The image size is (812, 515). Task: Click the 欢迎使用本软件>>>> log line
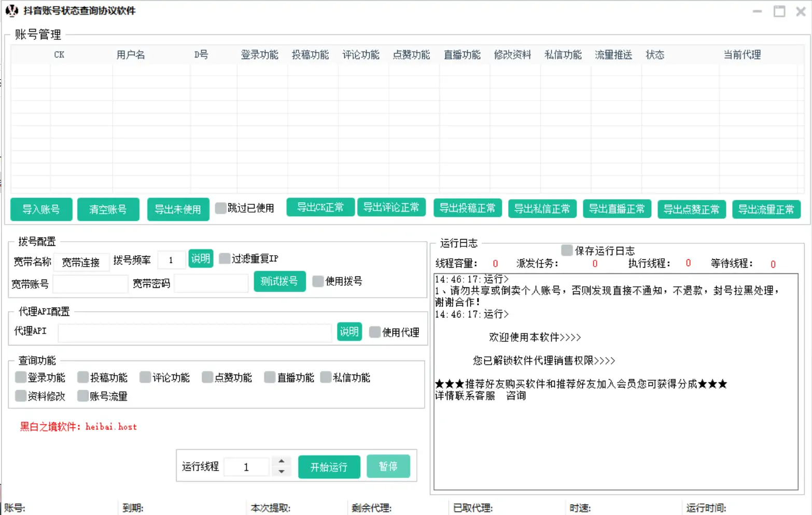click(535, 337)
